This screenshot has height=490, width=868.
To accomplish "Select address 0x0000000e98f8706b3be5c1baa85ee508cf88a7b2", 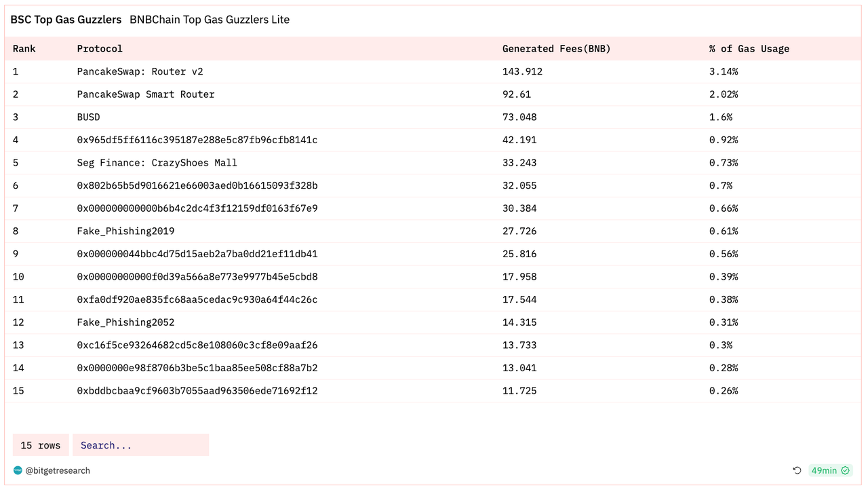I will coord(197,368).
